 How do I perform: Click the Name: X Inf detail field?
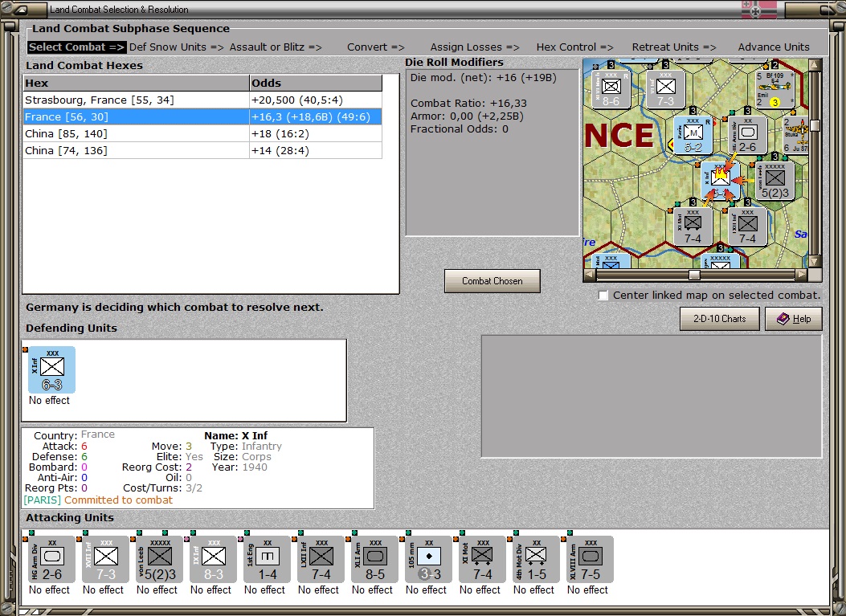click(x=235, y=435)
